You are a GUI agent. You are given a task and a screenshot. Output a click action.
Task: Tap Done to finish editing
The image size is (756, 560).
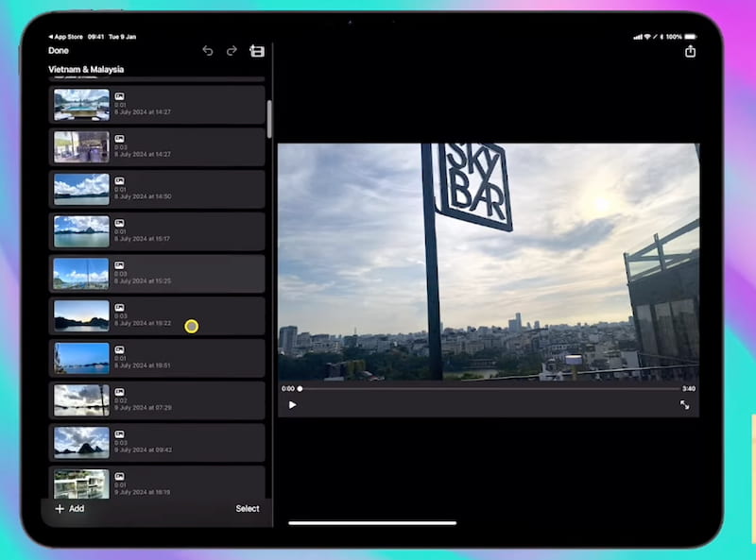[59, 51]
